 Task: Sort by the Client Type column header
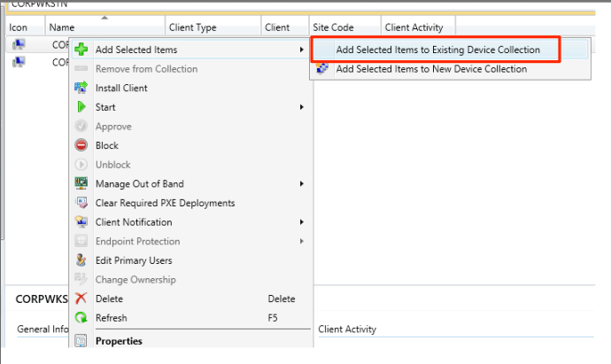point(213,27)
